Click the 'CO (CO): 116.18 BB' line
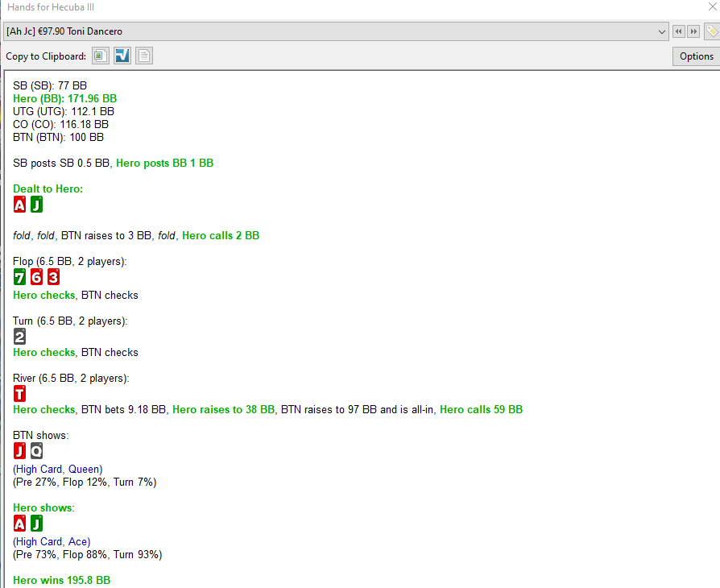This screenshot has height=588, width=720. [x=60, y=125]
